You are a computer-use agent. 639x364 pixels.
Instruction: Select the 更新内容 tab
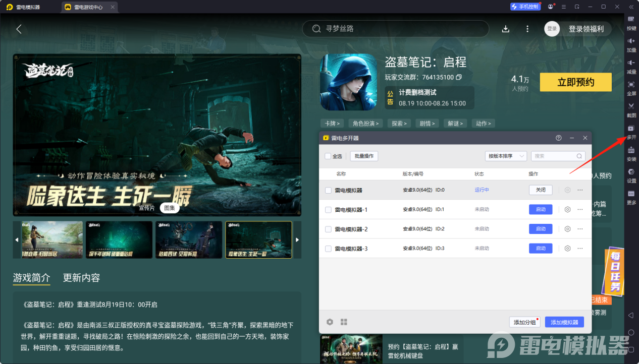click(81, 278)
